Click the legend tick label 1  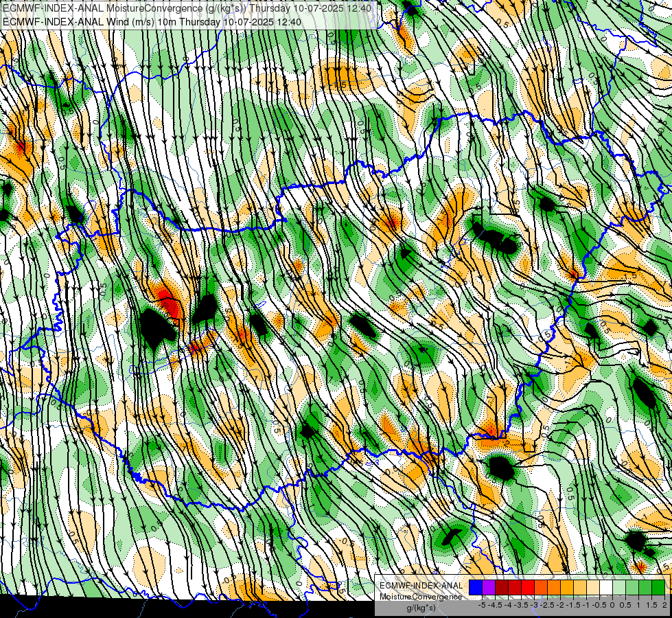tap(638, 605)
